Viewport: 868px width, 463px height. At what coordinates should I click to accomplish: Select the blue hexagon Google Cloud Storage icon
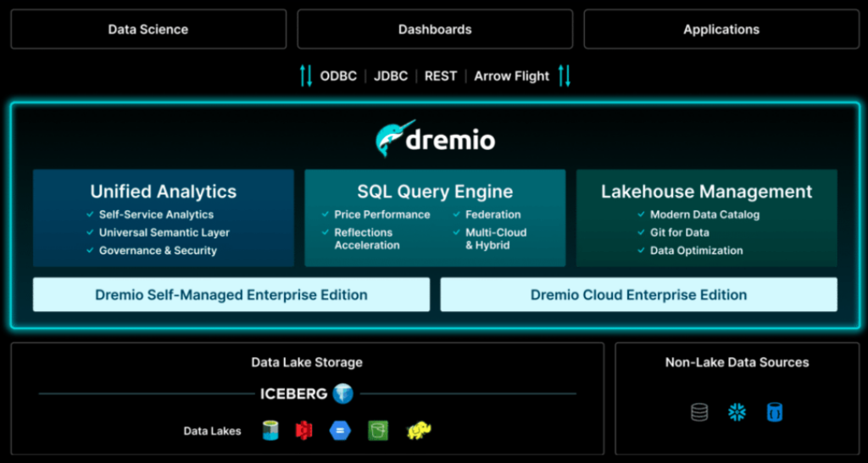pyautogui.click(x=341, y=430)
